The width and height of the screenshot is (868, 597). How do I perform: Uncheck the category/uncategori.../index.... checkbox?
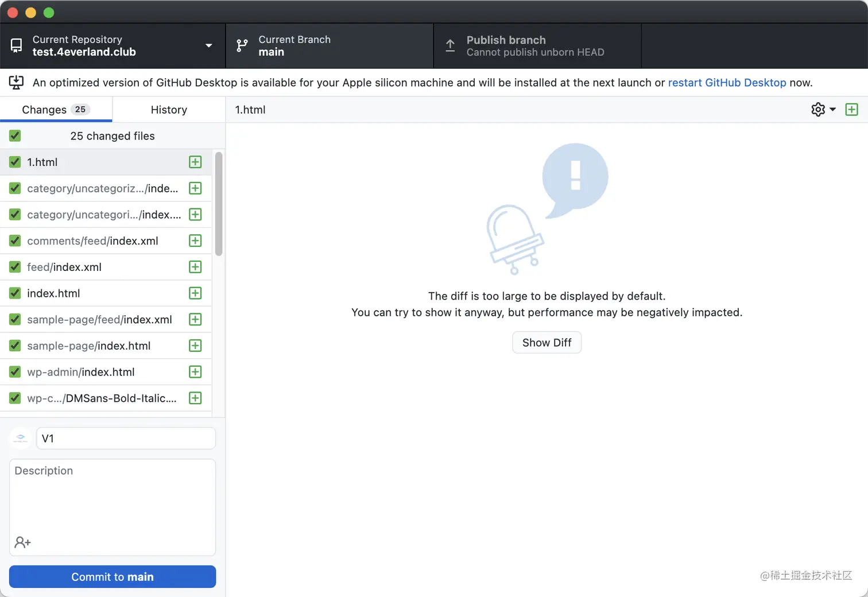(15, 215)
